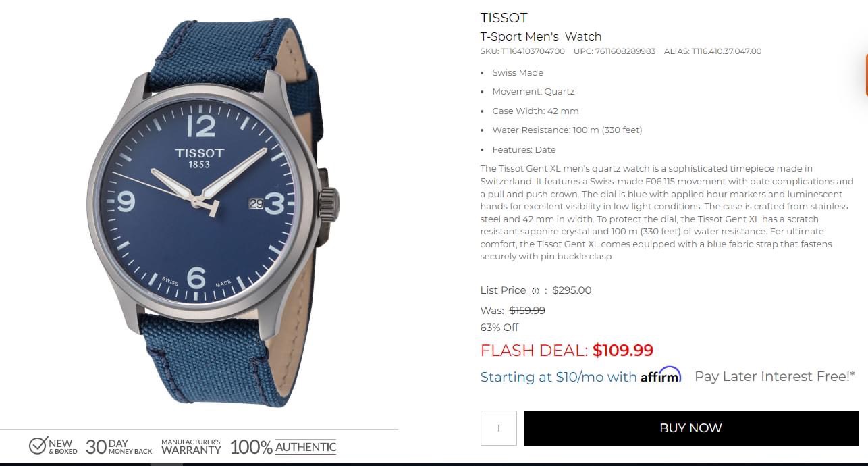This screenshot has width=868, height=466.
Task: Click the BUY NOW button
Action: point(690,428)
